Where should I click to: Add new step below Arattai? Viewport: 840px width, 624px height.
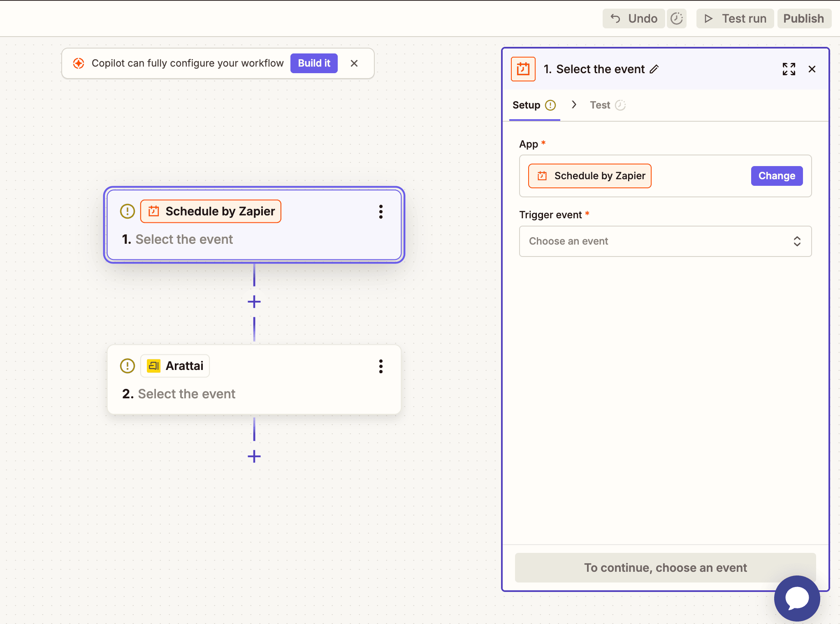coord(254,456)
